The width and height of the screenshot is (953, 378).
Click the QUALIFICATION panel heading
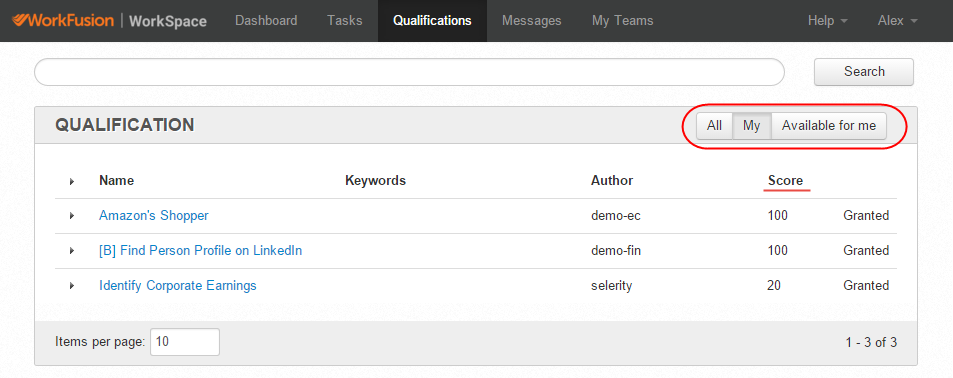(125, 125)
